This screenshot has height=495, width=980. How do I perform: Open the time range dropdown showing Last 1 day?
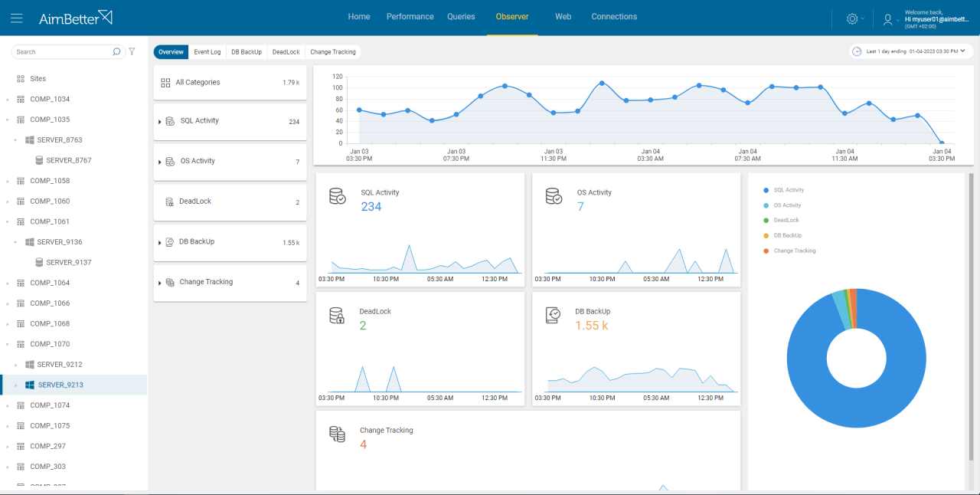click(910, 51)
